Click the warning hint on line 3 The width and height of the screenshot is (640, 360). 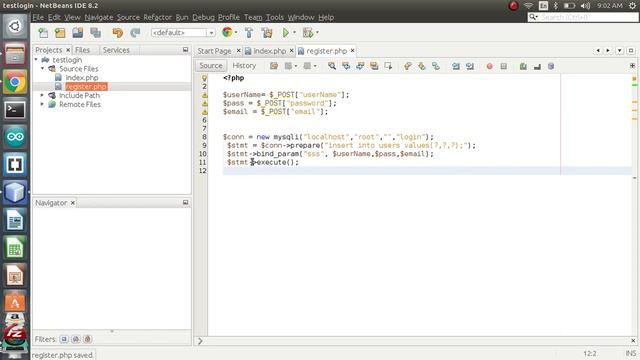tap(204, 95)
